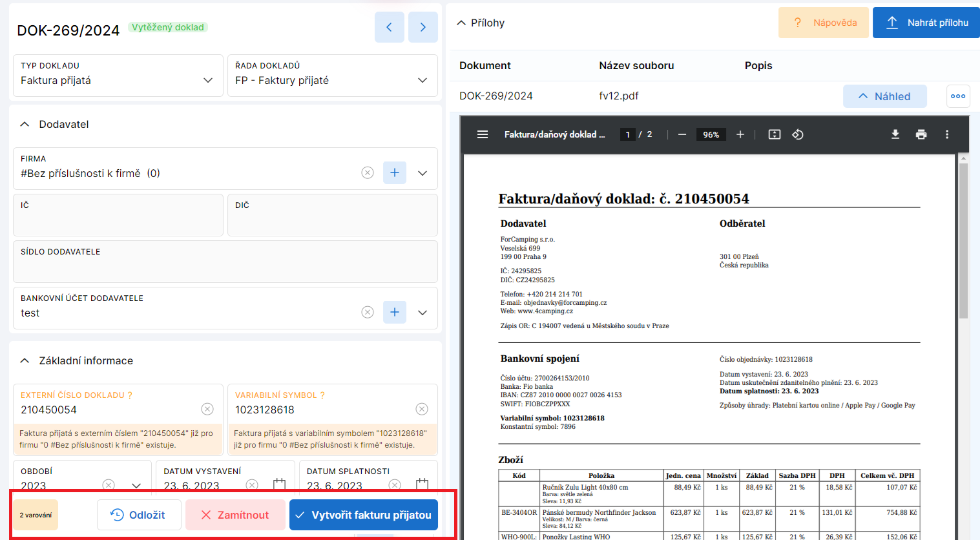Collapse the Dodavatel section

(25, 124)
